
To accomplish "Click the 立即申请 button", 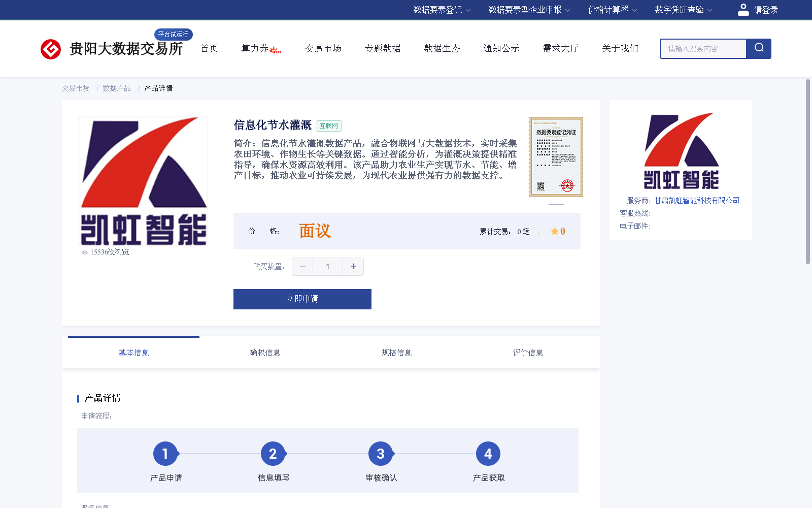I will pos(302,299).
